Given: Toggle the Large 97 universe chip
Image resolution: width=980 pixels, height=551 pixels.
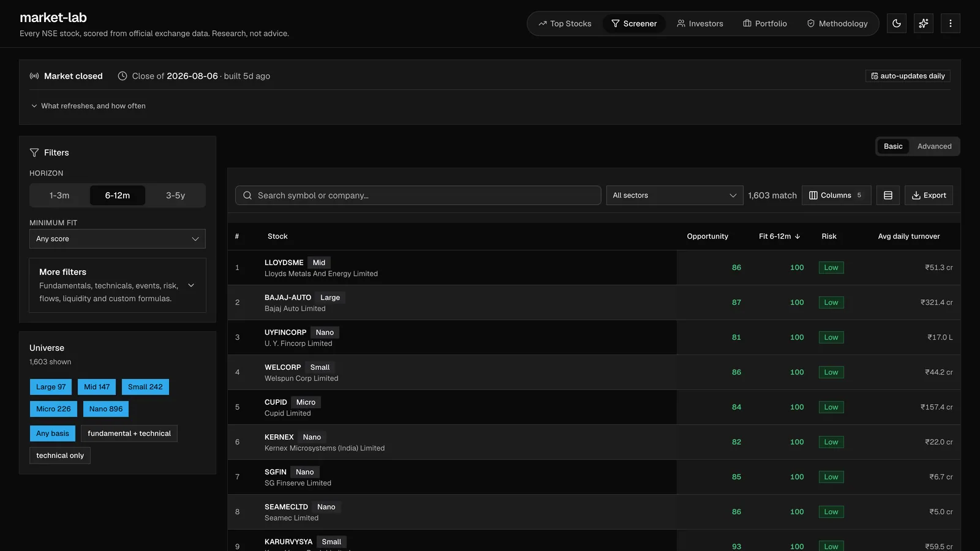Looking at the screenshot, I should (51, 387).
